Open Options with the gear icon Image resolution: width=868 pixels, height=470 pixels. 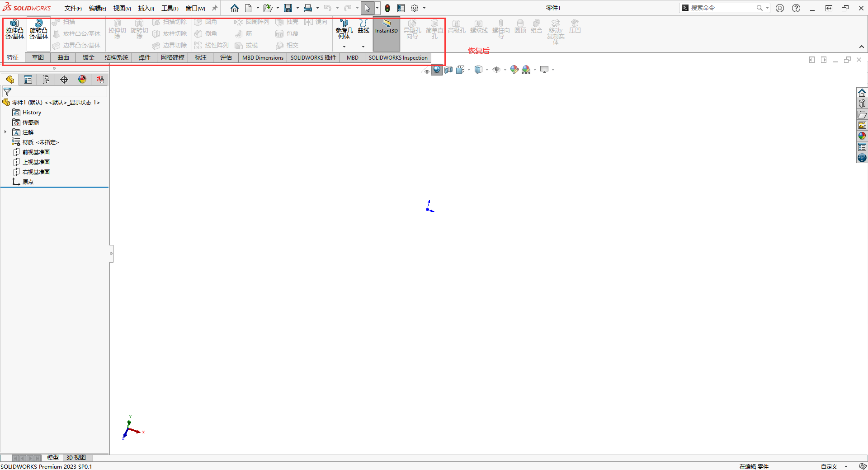click(415, 8)
